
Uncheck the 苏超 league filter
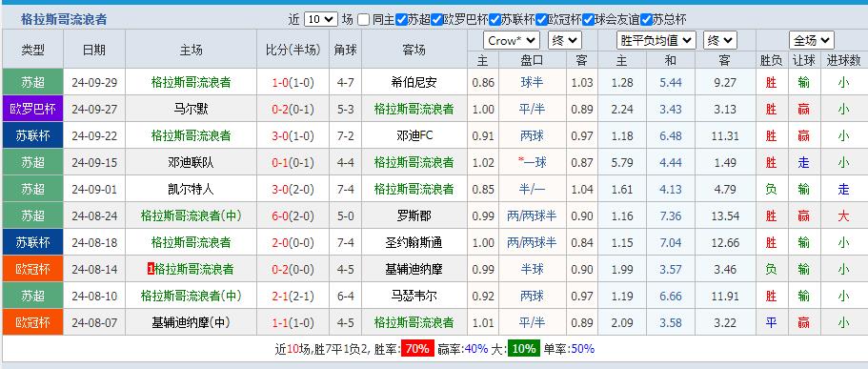402,20
